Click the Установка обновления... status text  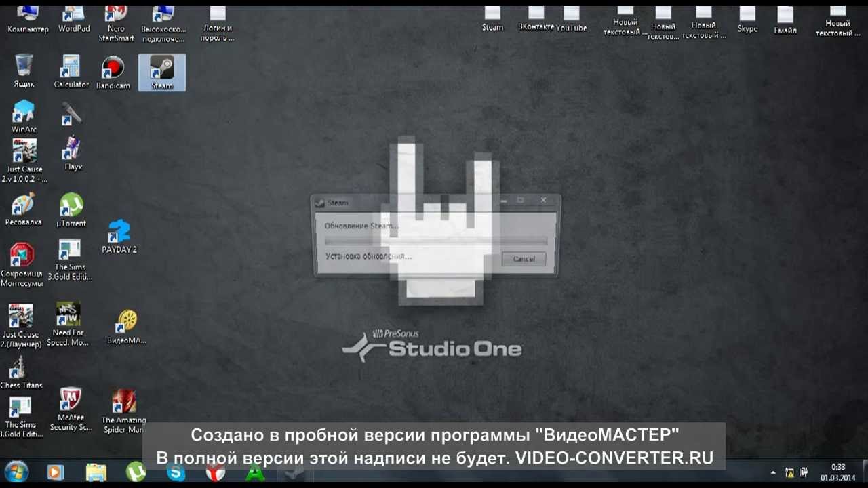368,256
